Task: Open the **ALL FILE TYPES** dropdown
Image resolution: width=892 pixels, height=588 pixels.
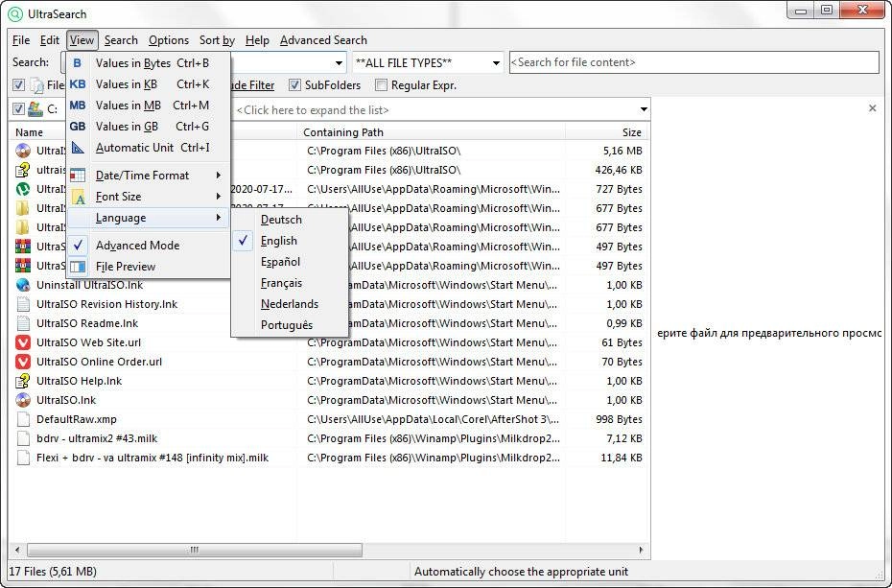Action: (x=496, y=62)
